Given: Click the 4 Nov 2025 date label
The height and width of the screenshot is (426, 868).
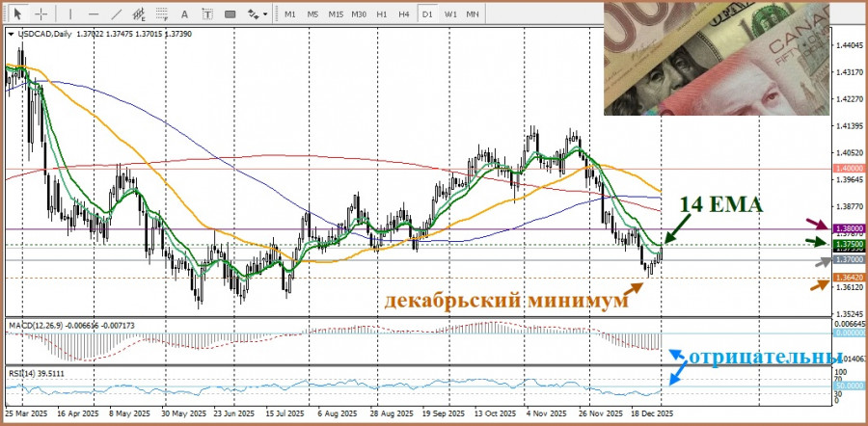Looking at the screenshot, I should [546, 413].
